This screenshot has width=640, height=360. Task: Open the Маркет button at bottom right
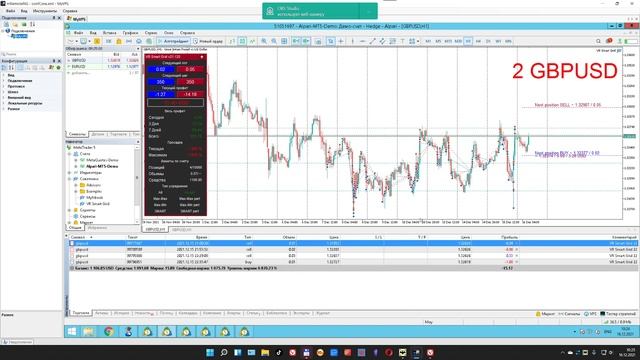[545, 313]
